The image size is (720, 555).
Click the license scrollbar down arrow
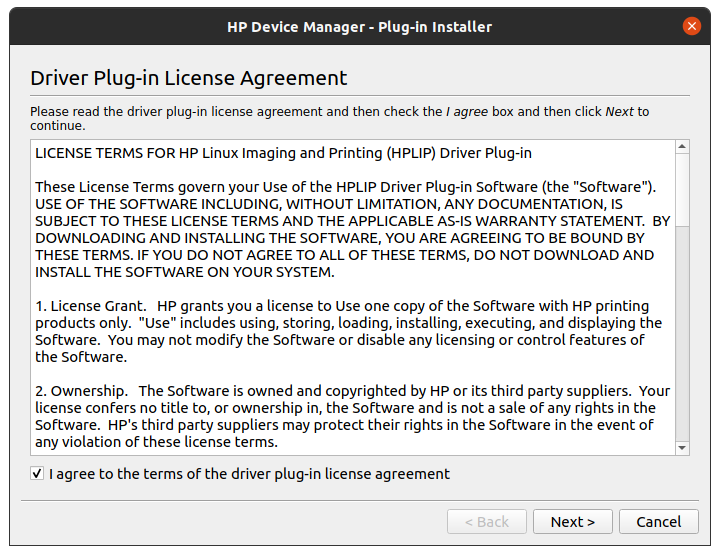click(x=682, y=448)
